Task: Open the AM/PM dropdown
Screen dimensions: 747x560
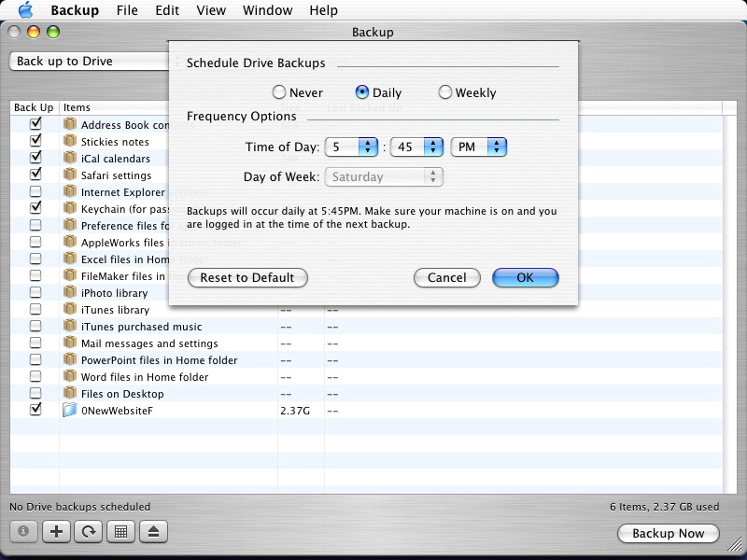Action: [478, 147]
